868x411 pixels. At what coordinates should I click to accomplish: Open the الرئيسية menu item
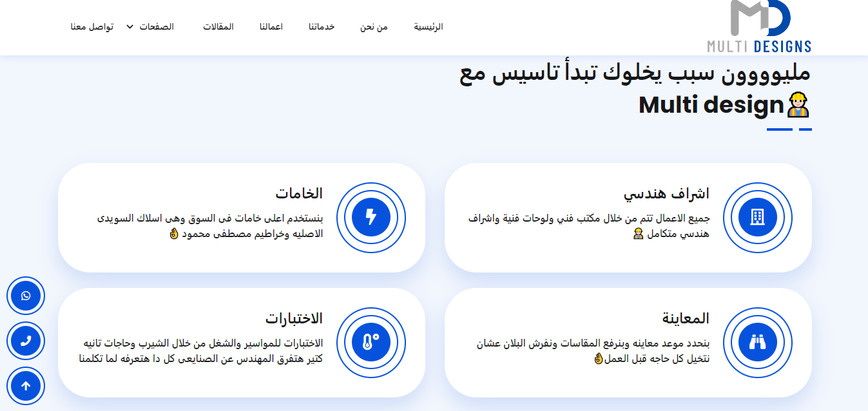(429, 27)
